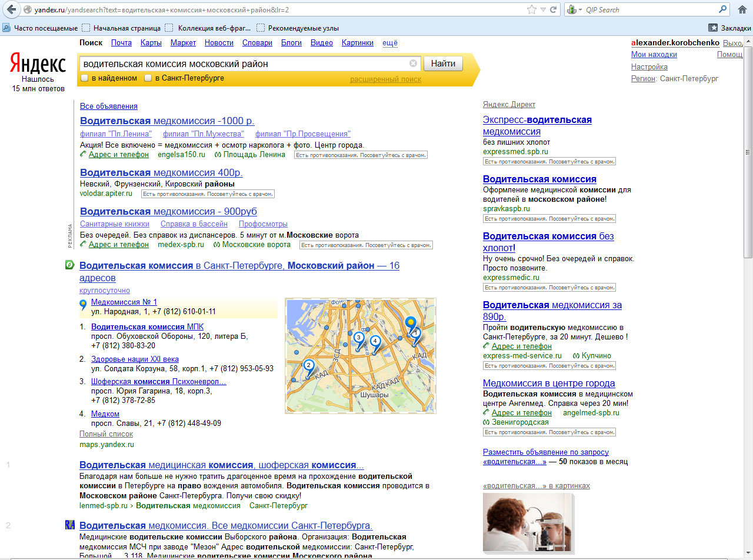Click map marker number 2
The image size is (753, 560).
pyautogui.click(x=308, y=366)
